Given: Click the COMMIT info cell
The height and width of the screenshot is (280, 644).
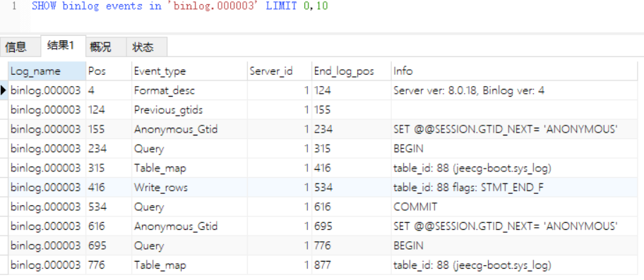Looking at the screenshot, I should (514, 207).
